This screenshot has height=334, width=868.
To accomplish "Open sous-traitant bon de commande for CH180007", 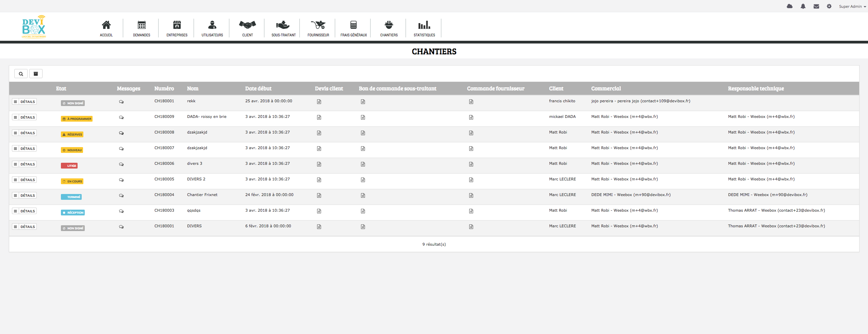I will [363, 148].
